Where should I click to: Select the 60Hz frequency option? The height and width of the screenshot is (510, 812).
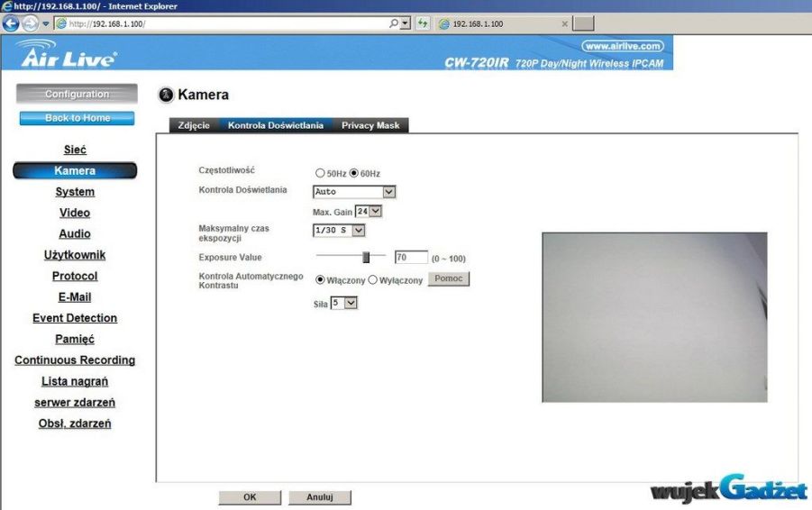[353, 173]
